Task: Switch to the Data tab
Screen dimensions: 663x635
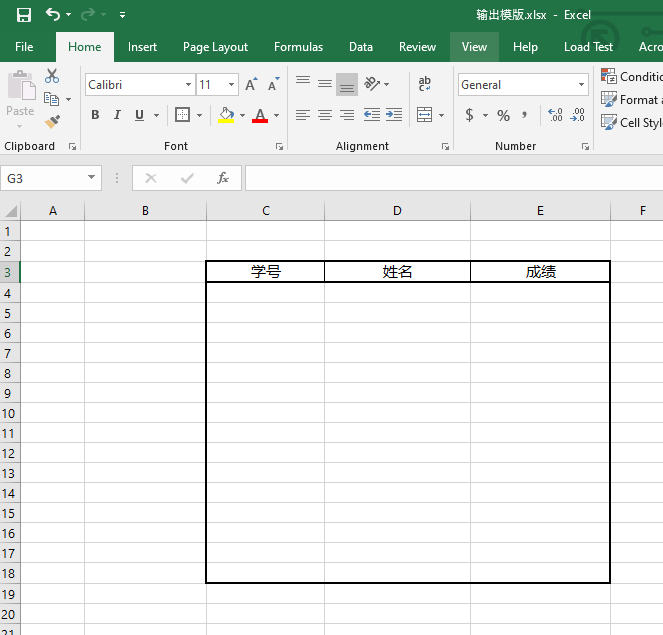Action: point(361,47)
